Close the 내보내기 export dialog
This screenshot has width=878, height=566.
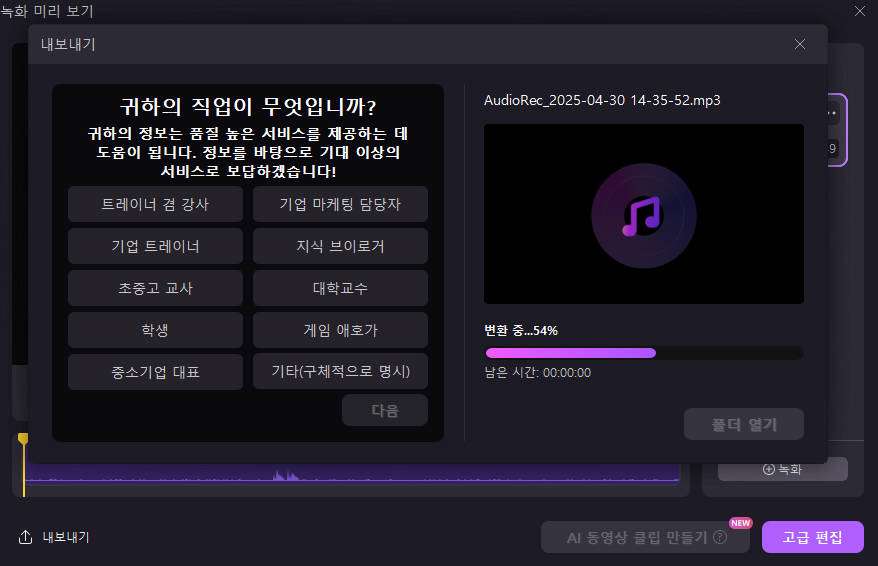[800, 44]
